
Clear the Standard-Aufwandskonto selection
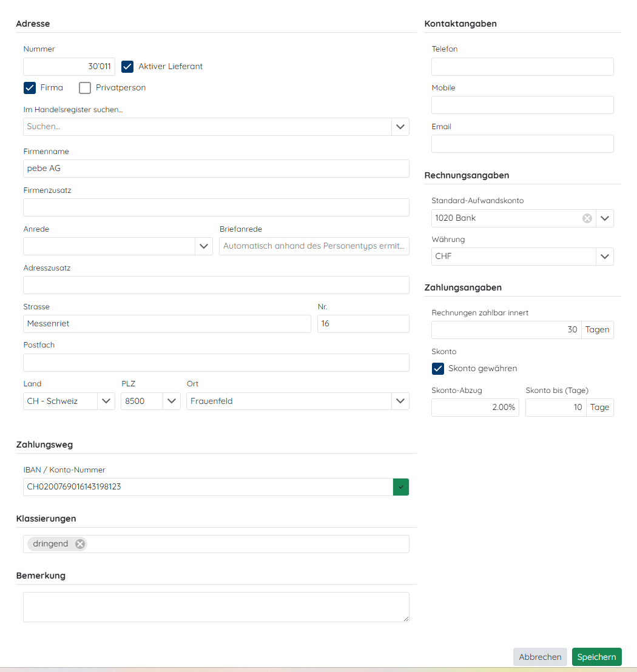587,218
